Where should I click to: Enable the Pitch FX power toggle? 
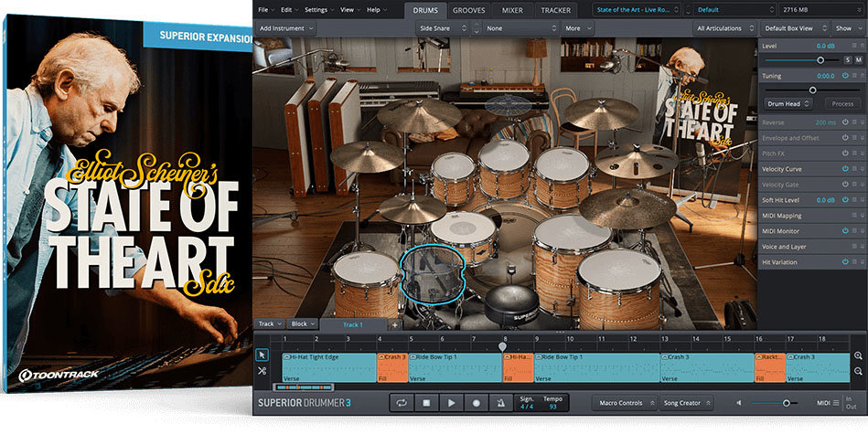[845, 154]
